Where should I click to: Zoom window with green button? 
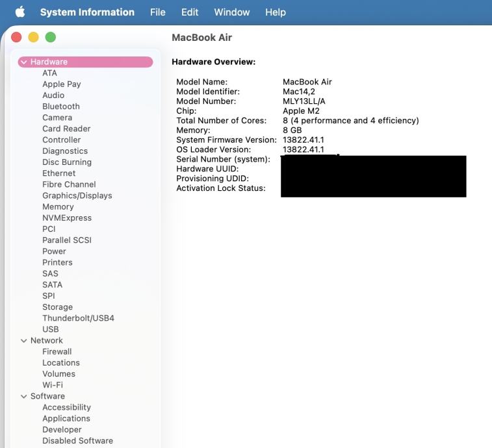pos(50,37)
